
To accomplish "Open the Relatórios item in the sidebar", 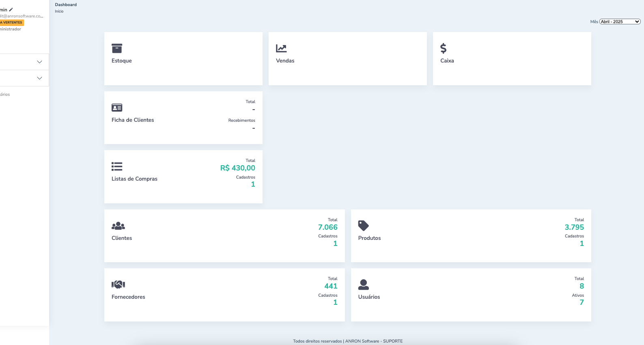I will (x=5, y=95).
